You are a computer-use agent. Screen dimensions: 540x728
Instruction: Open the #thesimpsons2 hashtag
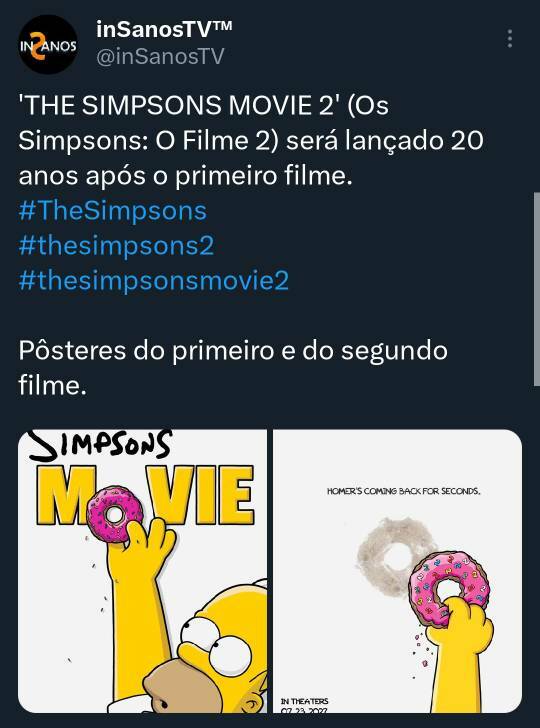click(117, 246)
